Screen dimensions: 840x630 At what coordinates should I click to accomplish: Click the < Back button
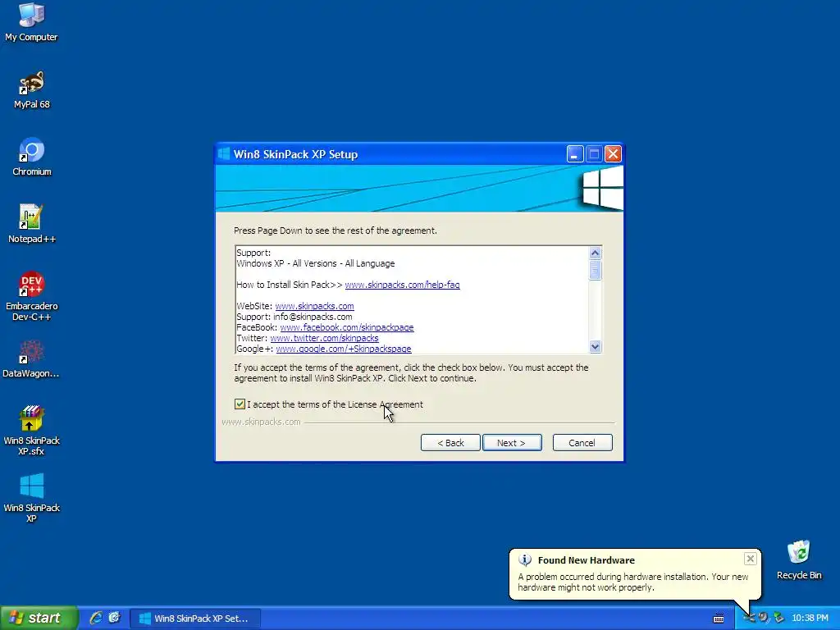tap(450, 443)
